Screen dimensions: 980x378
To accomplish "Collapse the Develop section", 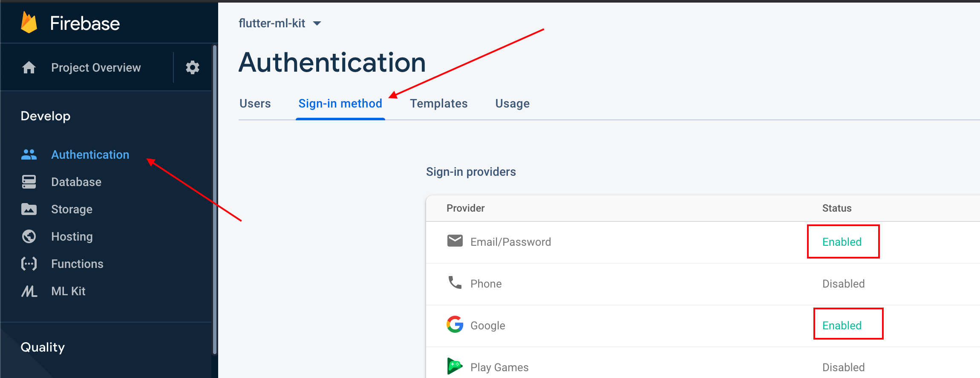I will (x=45, y=116).
